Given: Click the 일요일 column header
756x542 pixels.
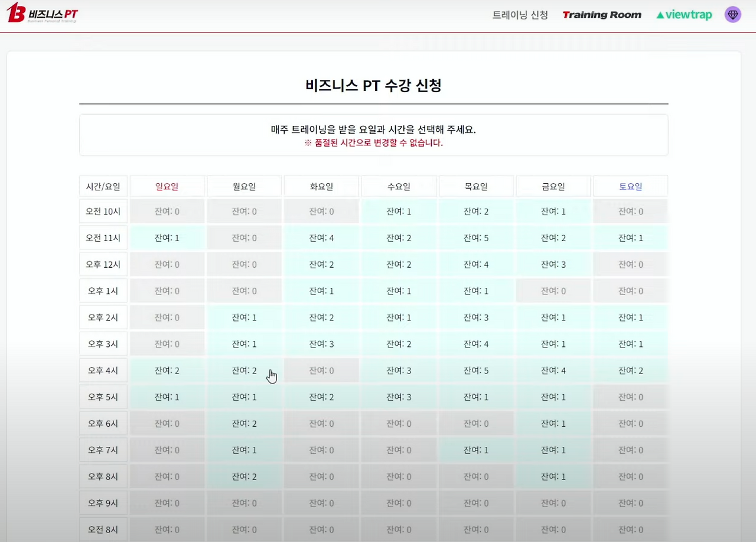Looking at the screenshot, I should pos(167,186).
